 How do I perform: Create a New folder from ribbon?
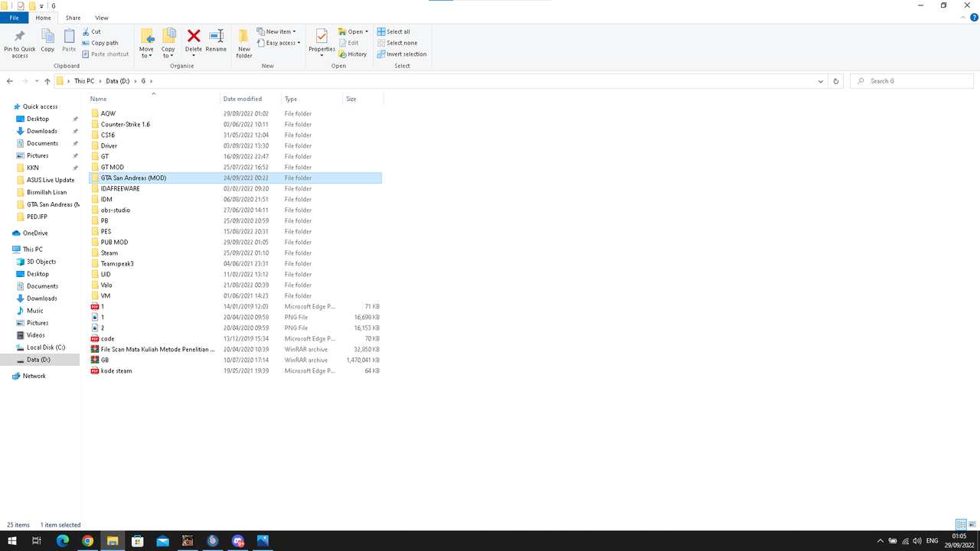(x=244, y=44)
